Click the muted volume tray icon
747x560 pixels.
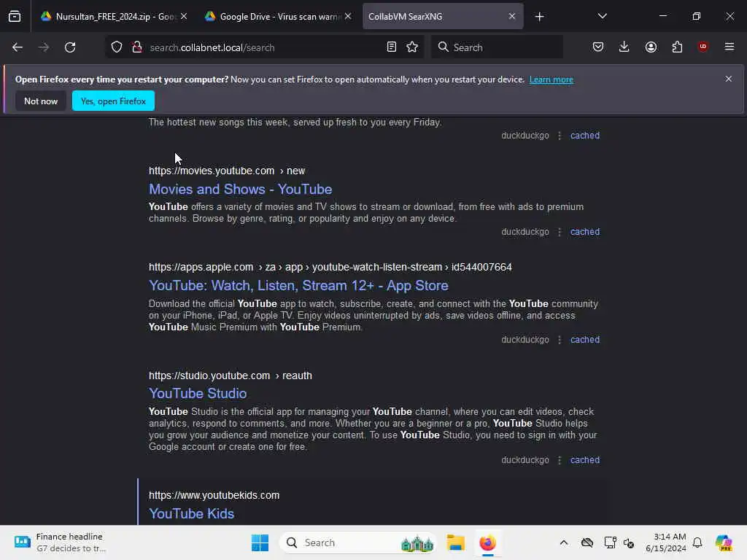pos(628,542)
